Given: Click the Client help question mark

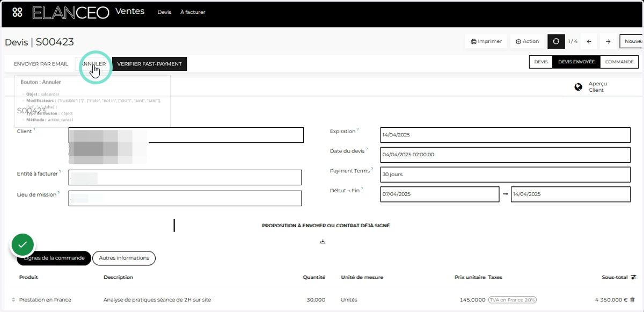Looking at the screenshot, I should pyautogui.click(x=34, y=129).
